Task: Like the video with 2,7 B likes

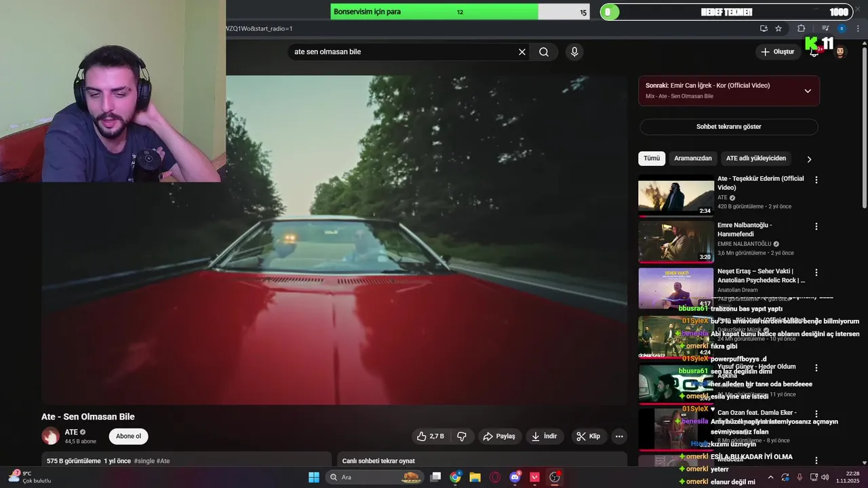Action: click(431, 436)
